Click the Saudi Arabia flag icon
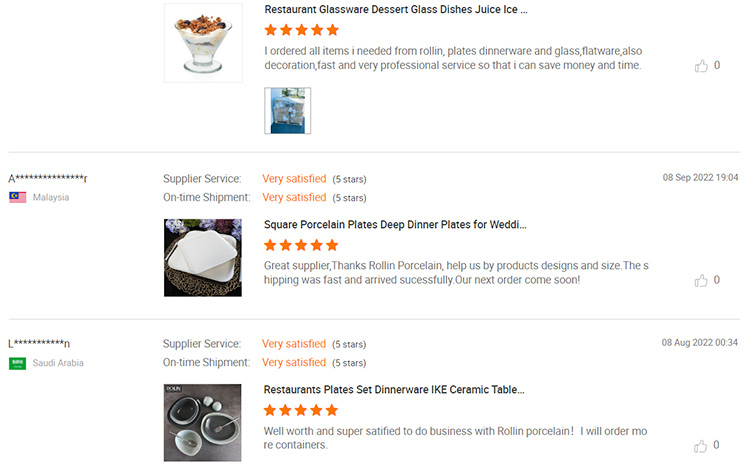 pos(18,363)
